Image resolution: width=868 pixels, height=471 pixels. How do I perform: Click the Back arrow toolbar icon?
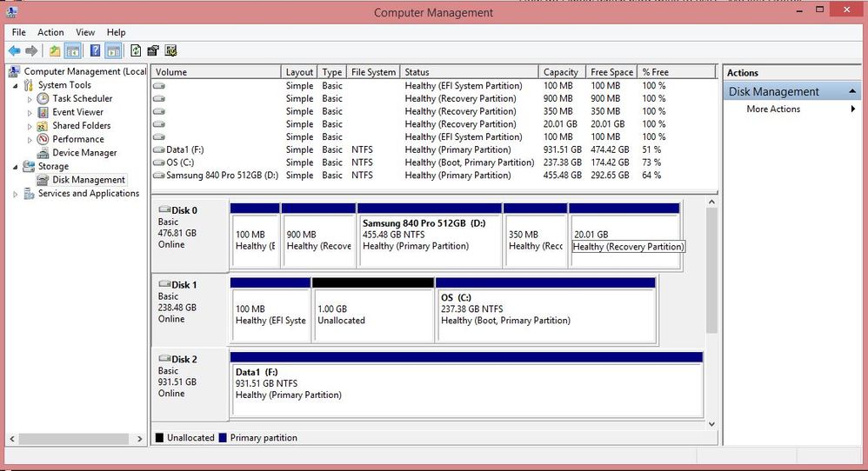[x=15, y=51]
